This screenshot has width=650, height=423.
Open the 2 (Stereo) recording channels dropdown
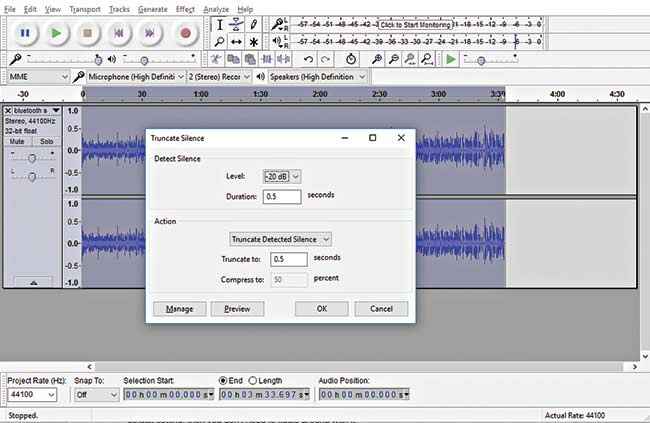click(219, 77)
